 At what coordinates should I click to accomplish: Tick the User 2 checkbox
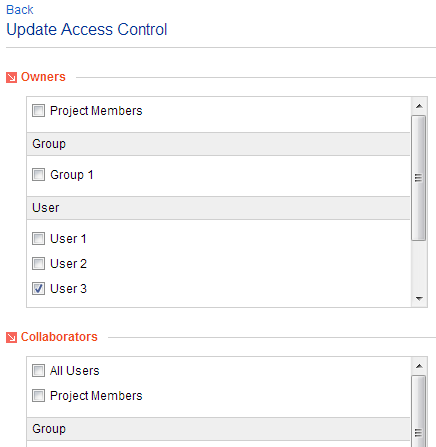coord(38,263)
